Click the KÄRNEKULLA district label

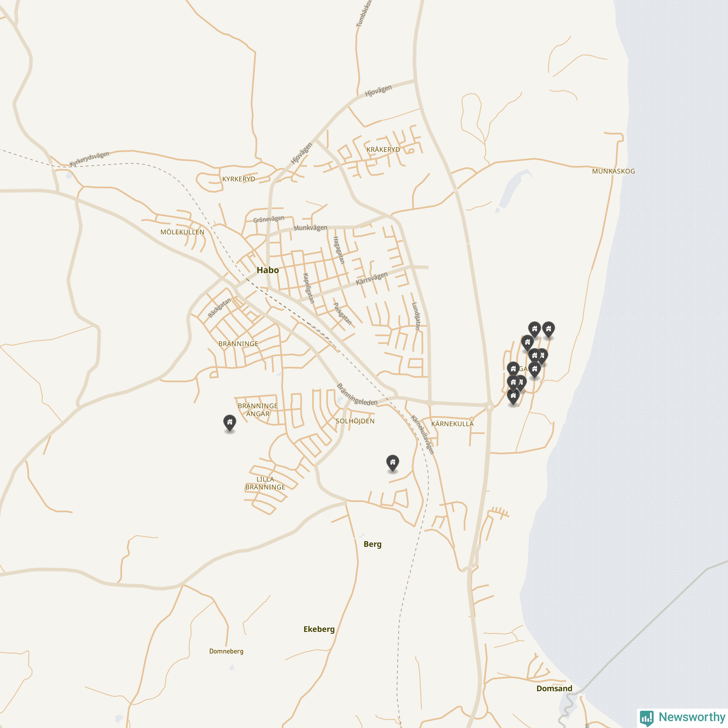452,424
